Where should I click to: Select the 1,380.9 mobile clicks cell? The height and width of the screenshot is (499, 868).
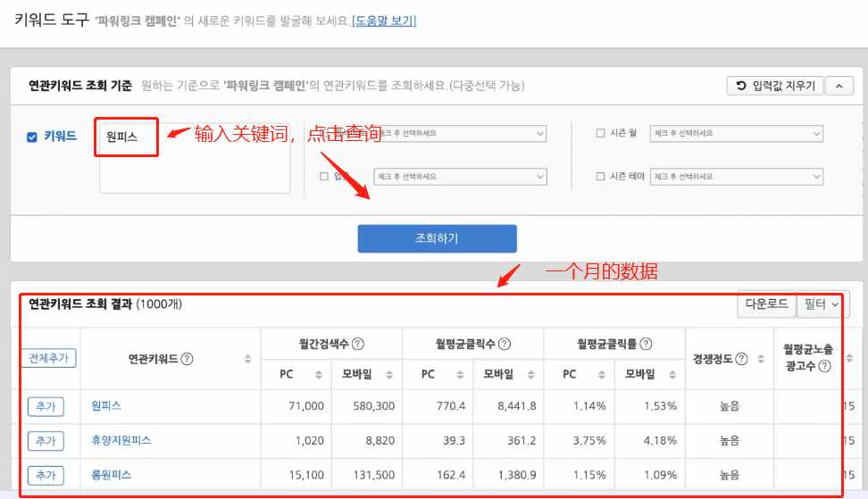coord(517,475)
